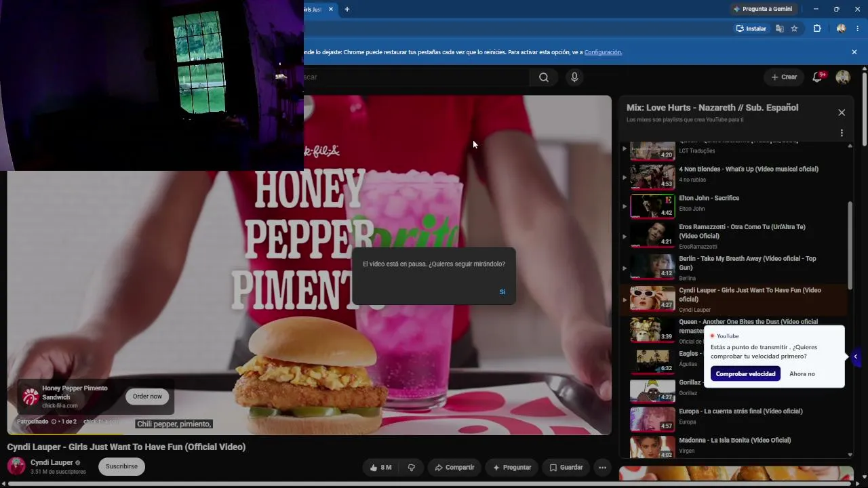Click Sí to keep watching
Screen dimensions: 868x488
pos(502,291)
